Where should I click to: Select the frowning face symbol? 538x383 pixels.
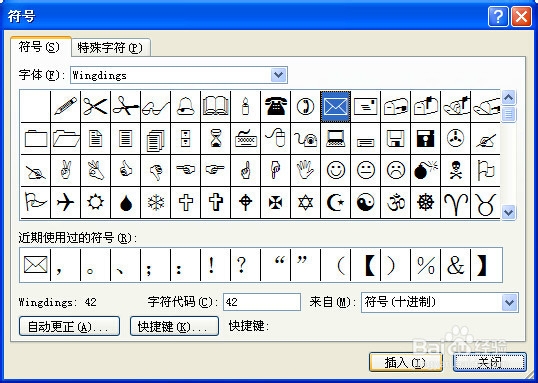[396, 170]
